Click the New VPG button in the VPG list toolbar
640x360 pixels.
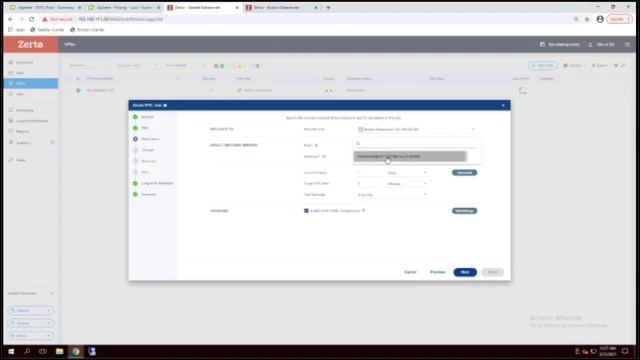(x=542, y=66)
